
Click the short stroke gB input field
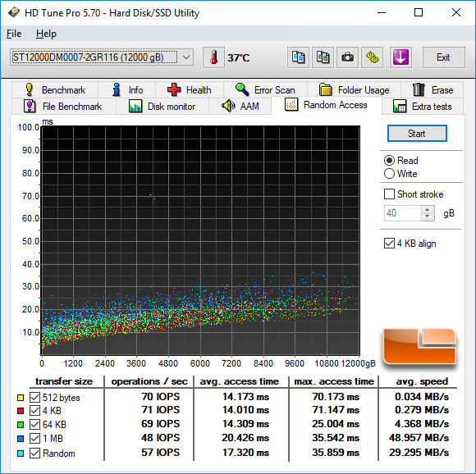(x=402, y=213)
